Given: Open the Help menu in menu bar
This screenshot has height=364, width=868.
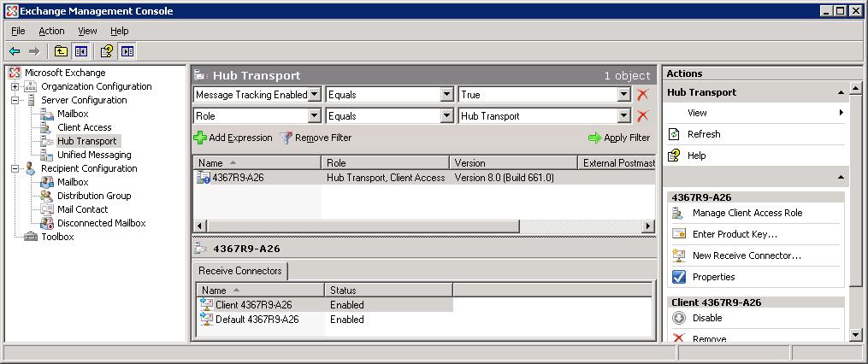Looking at the screenshot, I should click(x=119, y=31).
